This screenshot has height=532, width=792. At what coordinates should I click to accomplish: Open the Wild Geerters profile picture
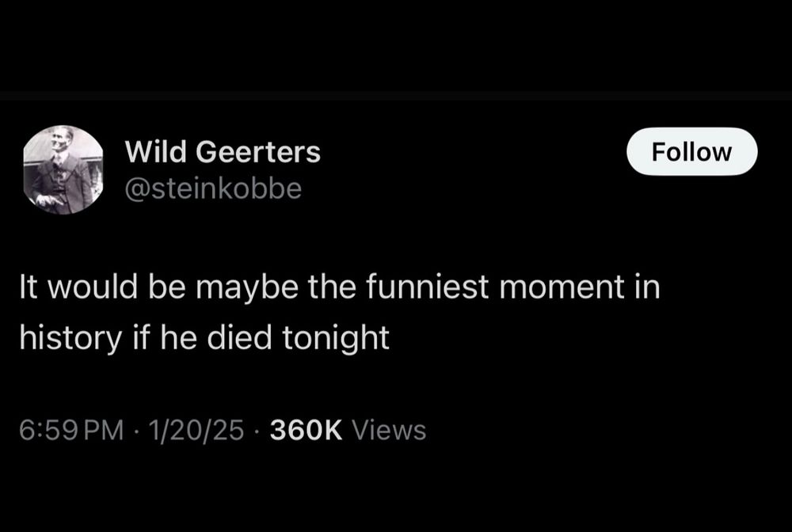63,169
